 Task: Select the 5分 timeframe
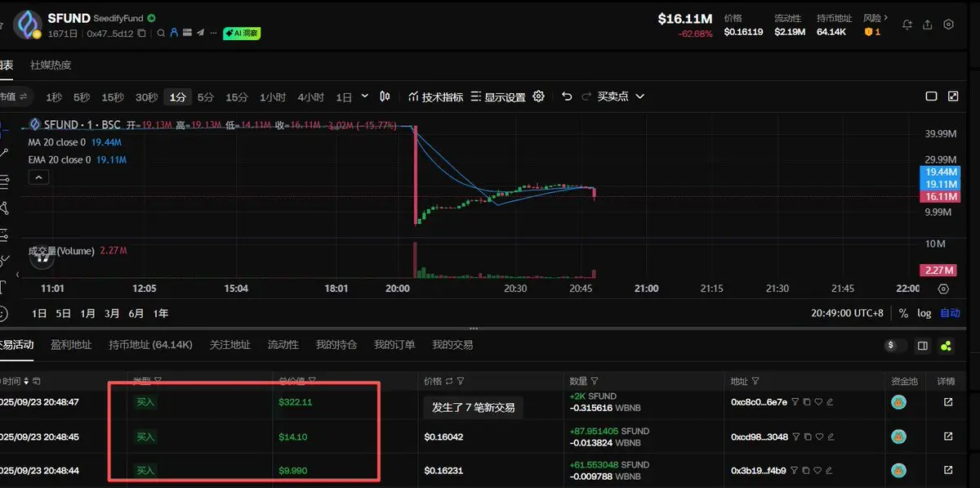[x=205, y=97]
